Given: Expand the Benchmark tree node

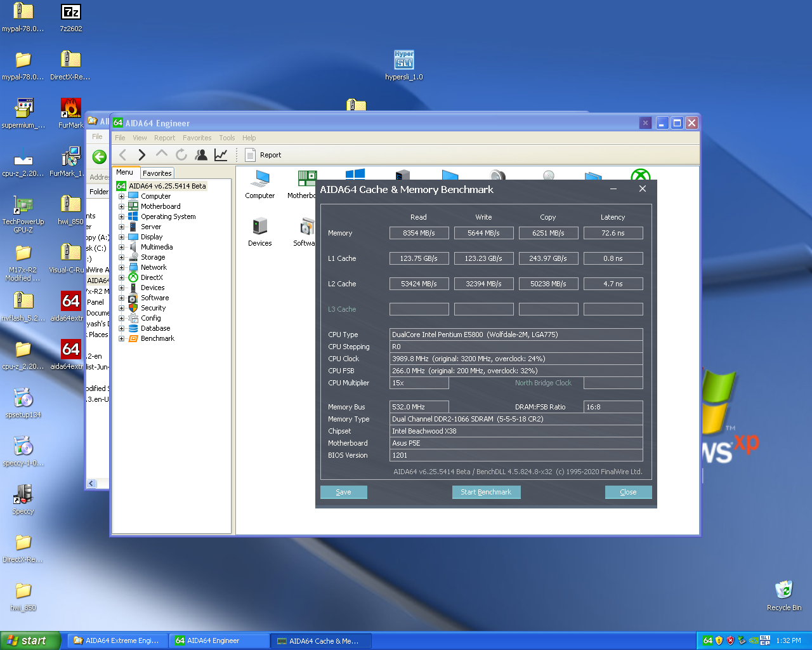Looking at the screenshot, I should click(x=121, y=338).
